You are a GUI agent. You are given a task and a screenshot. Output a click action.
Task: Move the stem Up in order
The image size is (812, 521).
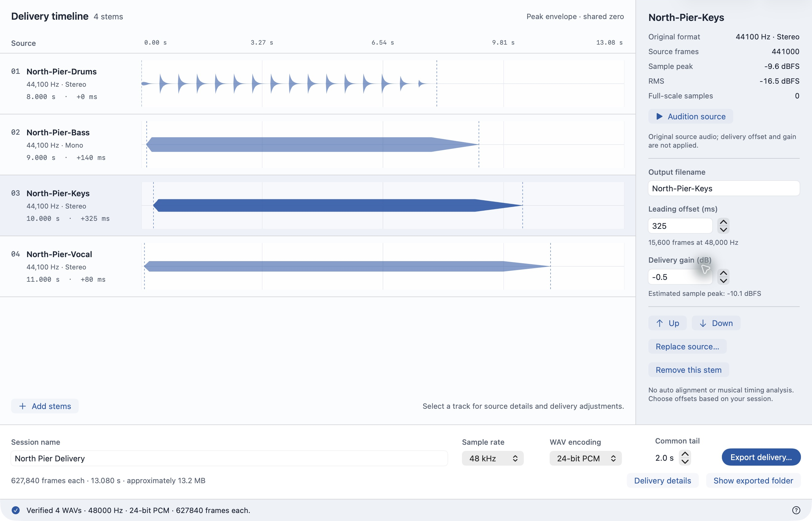click(667, 323)
